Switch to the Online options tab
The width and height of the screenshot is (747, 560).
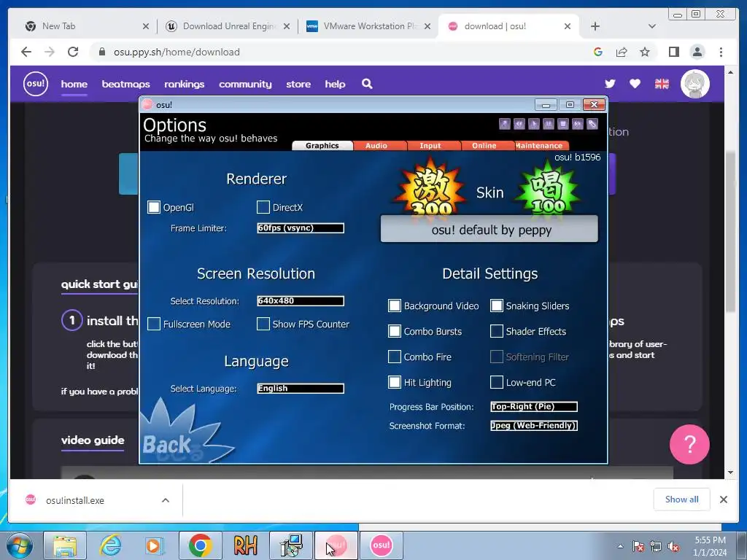[484, 146]
